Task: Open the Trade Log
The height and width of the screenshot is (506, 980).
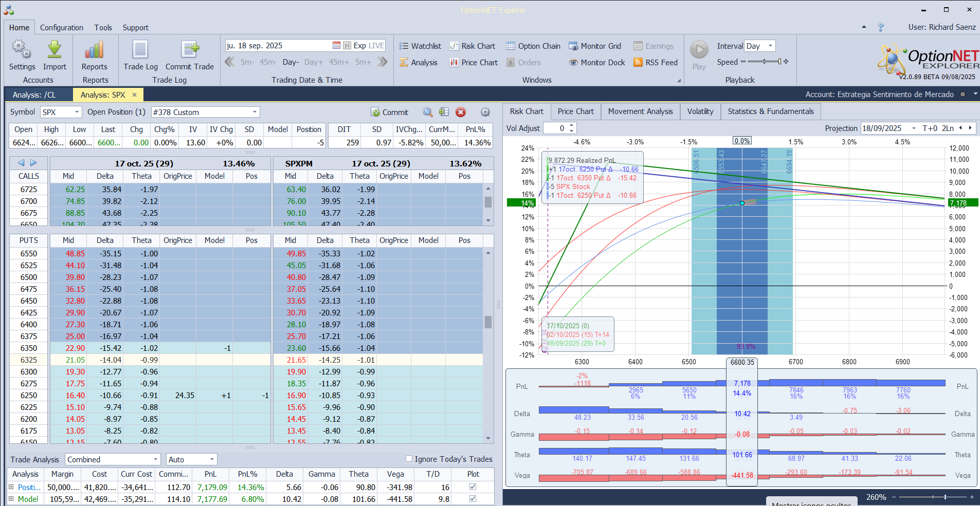Action: tap(140, 55)
